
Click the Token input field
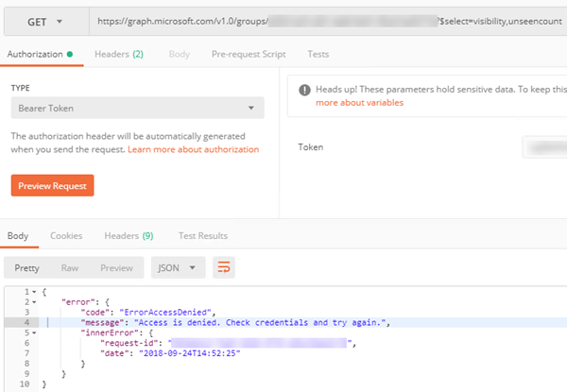pos(544,147)
